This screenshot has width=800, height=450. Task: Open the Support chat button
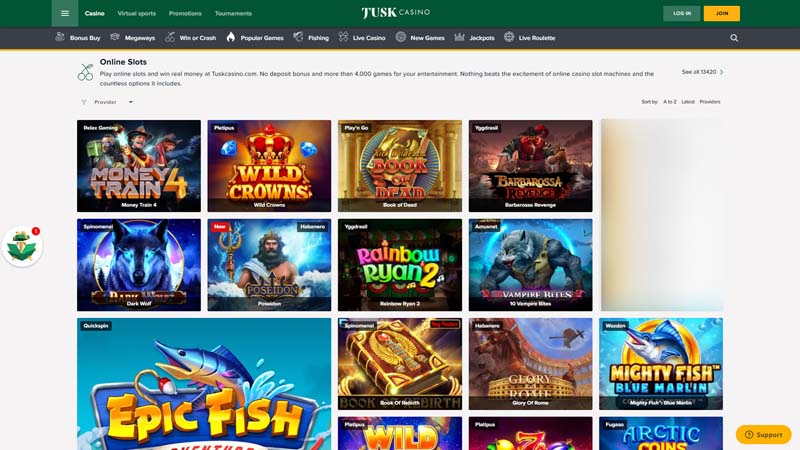pyautogui.click(x=763, y=435)
